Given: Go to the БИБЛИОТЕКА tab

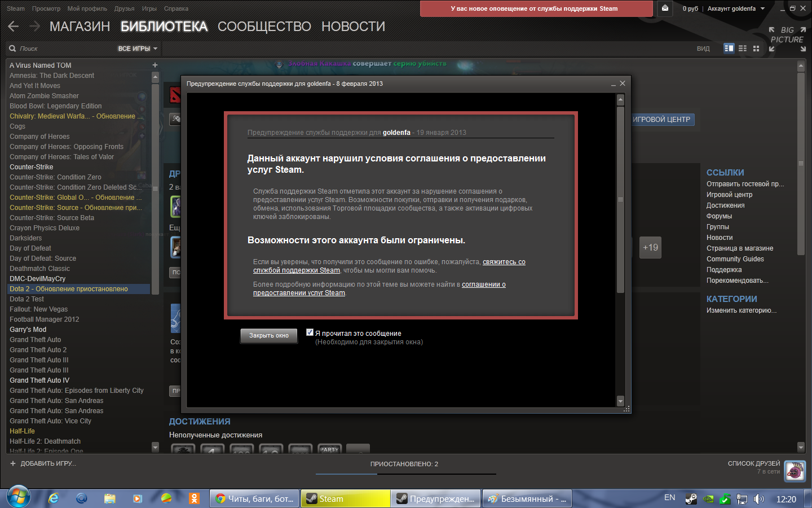Looking at the screenshot, I should point(164,27).
